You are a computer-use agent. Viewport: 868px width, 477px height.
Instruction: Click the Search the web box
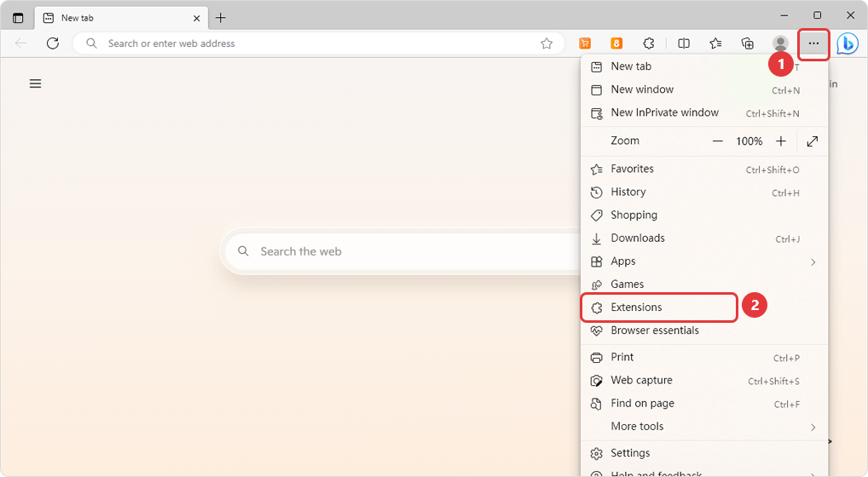click(401, 251)
